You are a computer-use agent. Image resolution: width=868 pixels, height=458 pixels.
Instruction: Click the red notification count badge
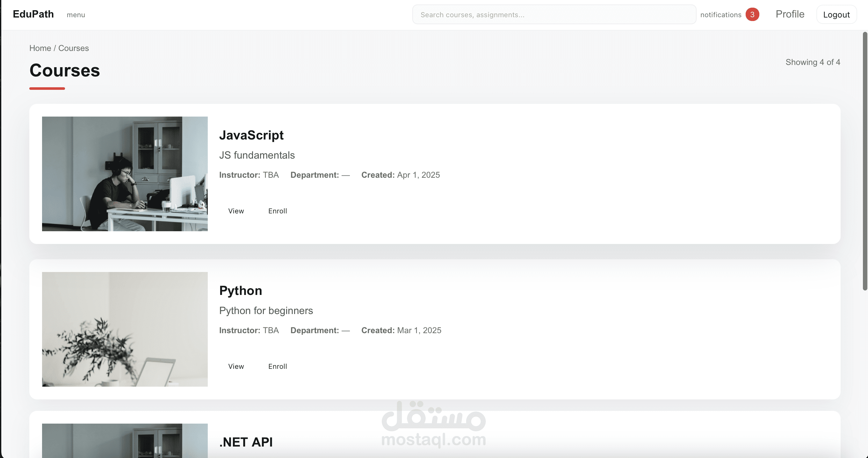(752, 14)
